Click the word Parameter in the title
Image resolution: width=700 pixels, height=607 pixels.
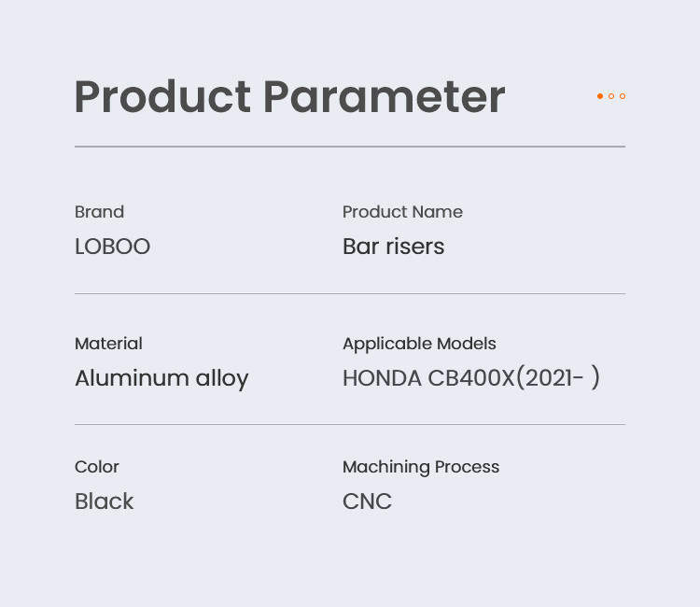click(x=384, y=97)
